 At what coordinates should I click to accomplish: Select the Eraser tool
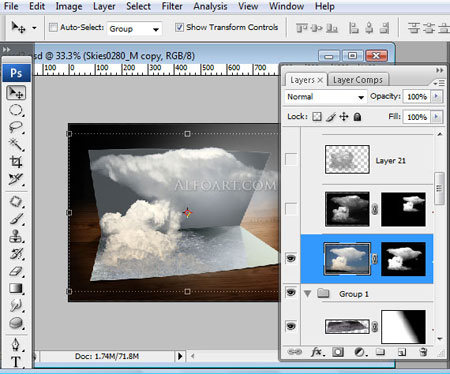click(16, 271)
